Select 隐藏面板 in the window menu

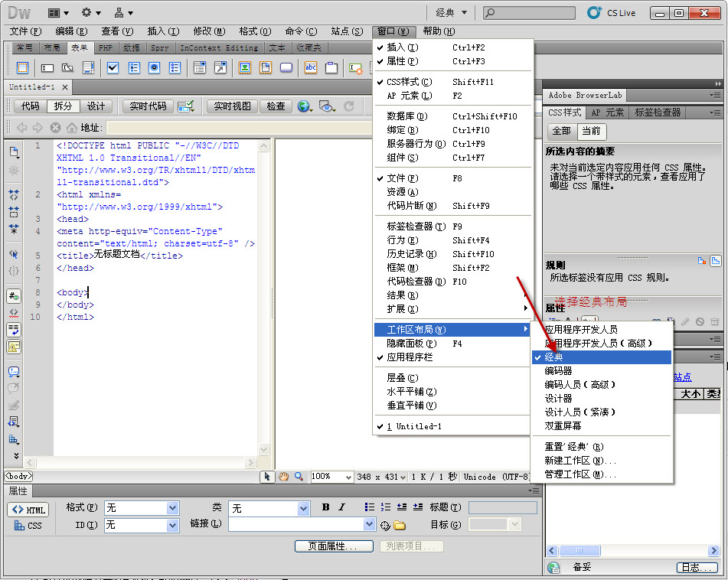coord(406,344)
